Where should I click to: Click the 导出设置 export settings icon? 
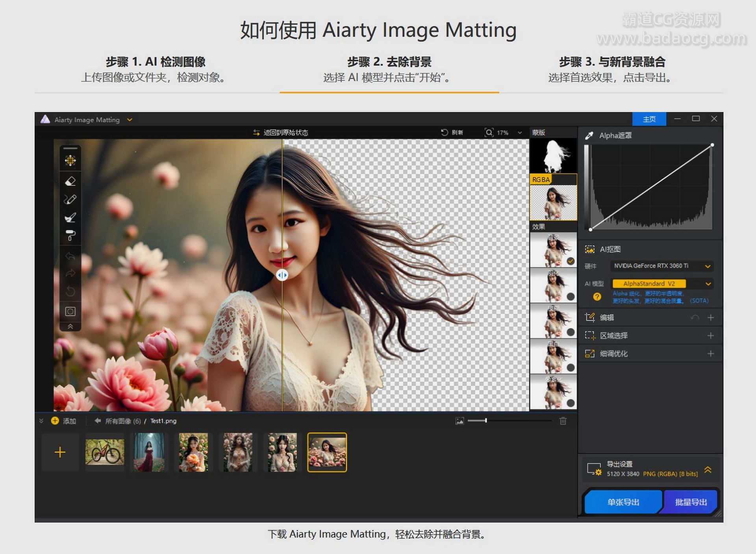coord(594,469)
